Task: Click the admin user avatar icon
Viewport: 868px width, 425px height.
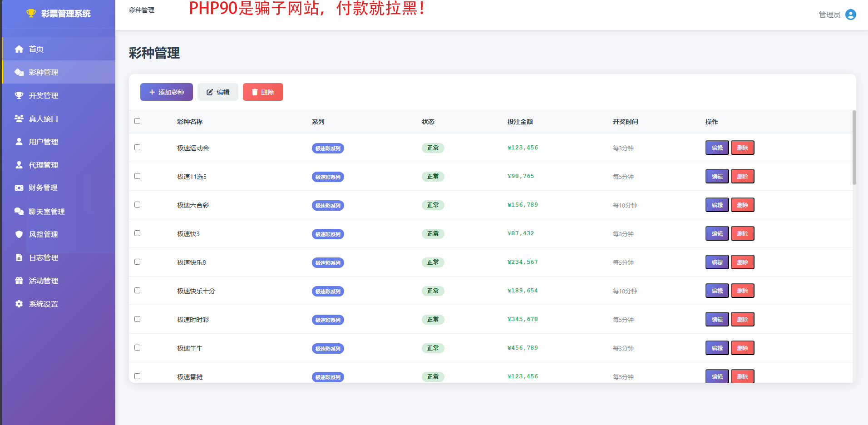Action: point(851,15)
